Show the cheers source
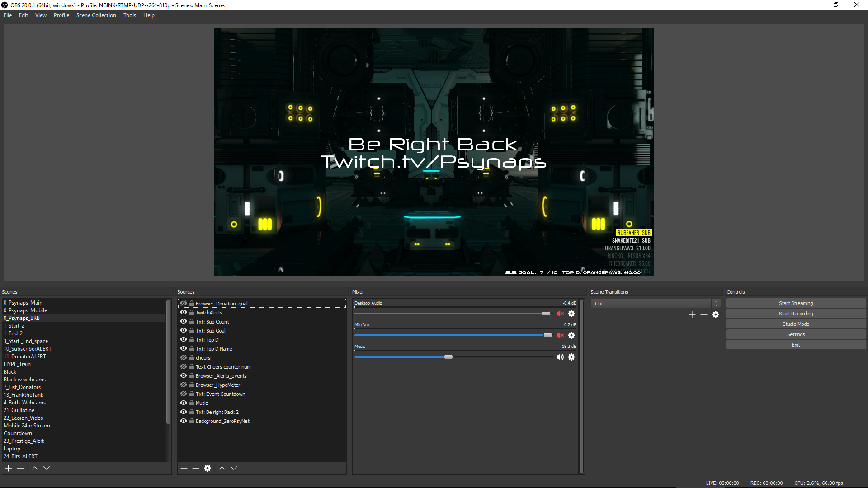 [184, 358]
